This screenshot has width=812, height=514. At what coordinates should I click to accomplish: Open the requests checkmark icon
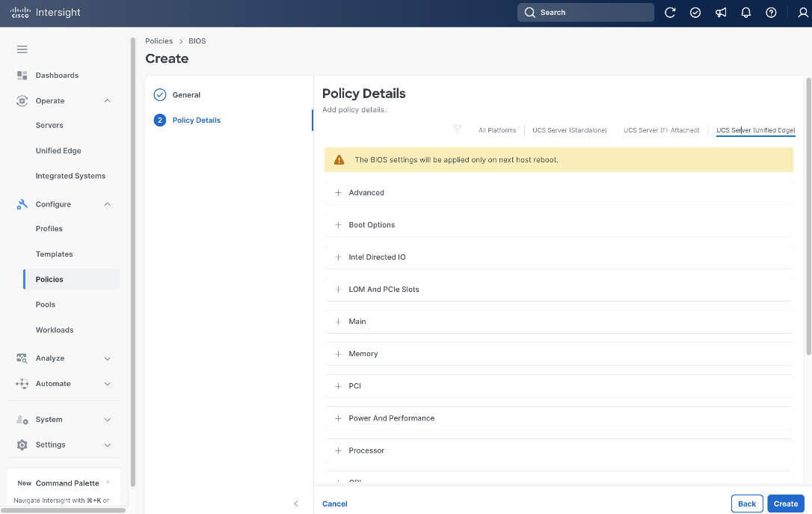[x=695, y=13]
